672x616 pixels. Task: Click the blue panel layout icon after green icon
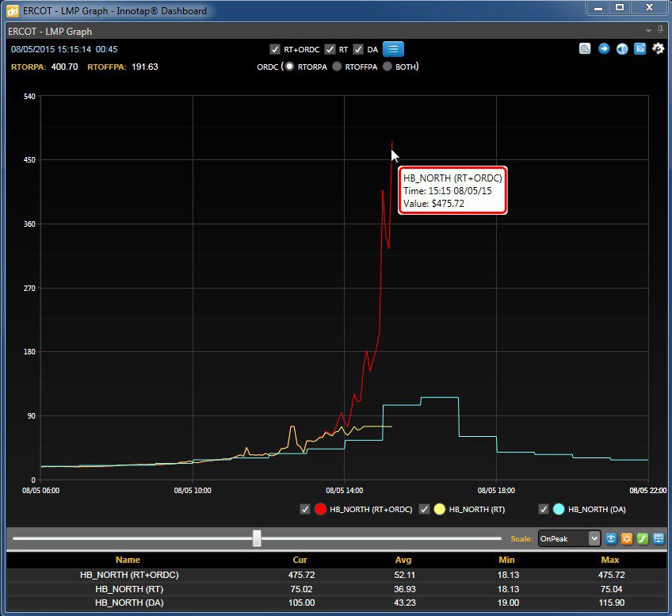[x=659, y=538]
